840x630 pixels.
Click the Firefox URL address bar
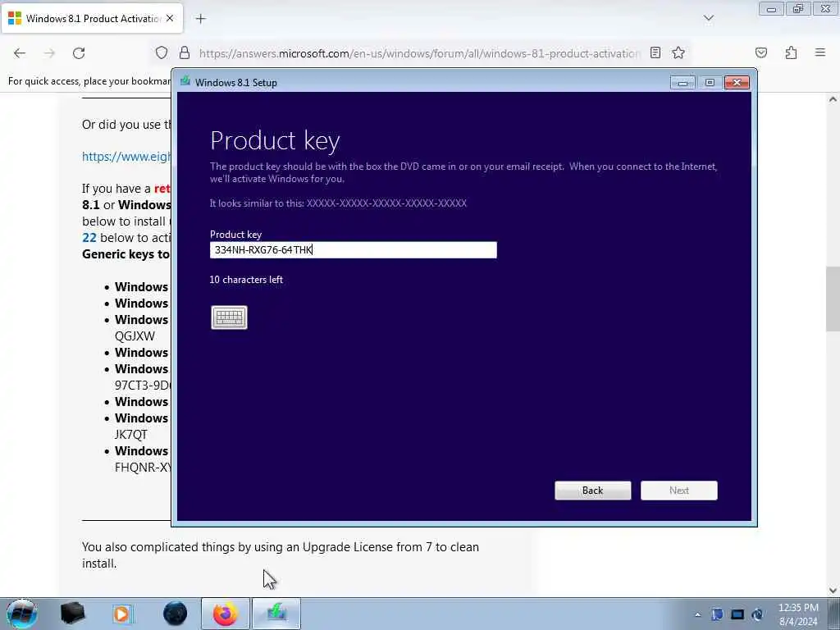click(419, 53)
